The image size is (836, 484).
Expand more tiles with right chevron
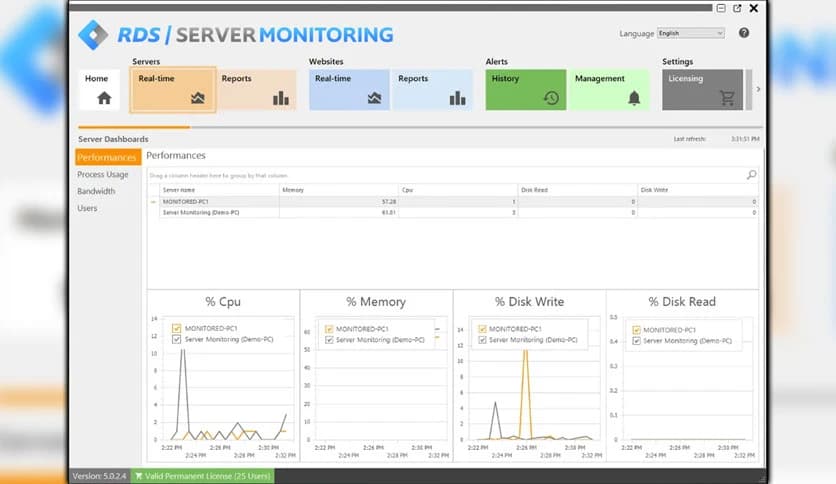click(x=758, y=89)
